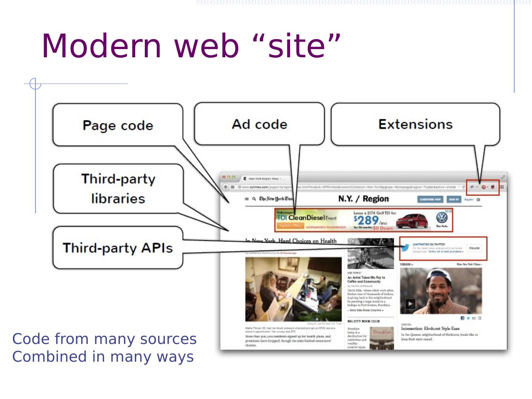The width and height of the screenshot is (532, 399).
Task: Click the first gray extension icon
Action: point(473,187)
